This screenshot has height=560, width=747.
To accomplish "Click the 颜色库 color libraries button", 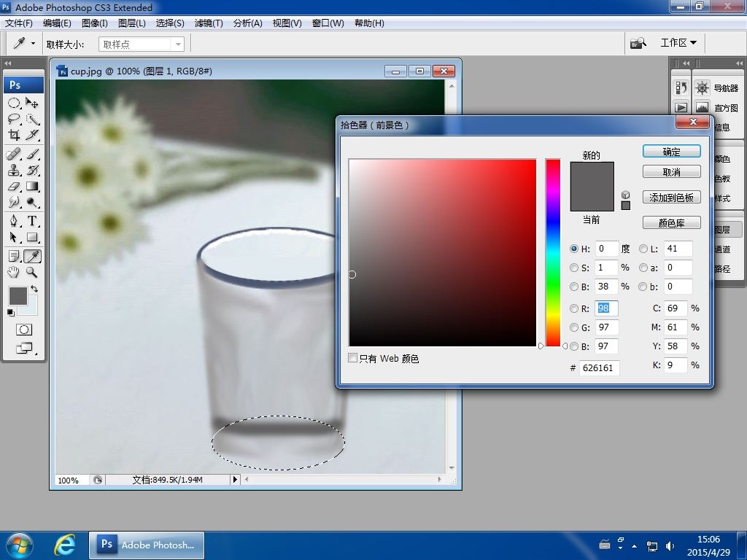I will [671, 223].
